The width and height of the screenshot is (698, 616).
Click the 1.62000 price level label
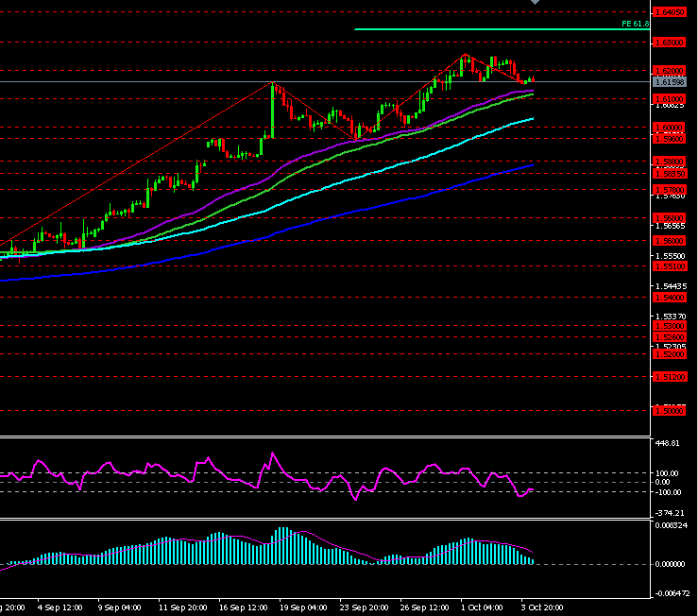coord(670,71)
